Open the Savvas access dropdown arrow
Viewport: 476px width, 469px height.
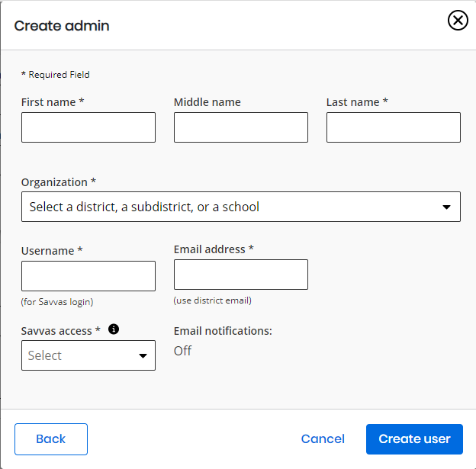(143, 356)
